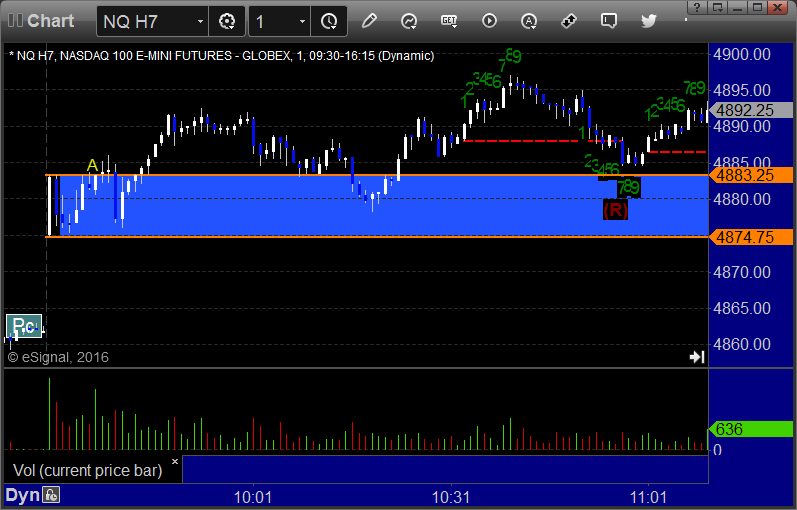Open the comment bubble icon
Image resolution: width=797 pixels, height=510 pixels.
click(x=609, y=21)
